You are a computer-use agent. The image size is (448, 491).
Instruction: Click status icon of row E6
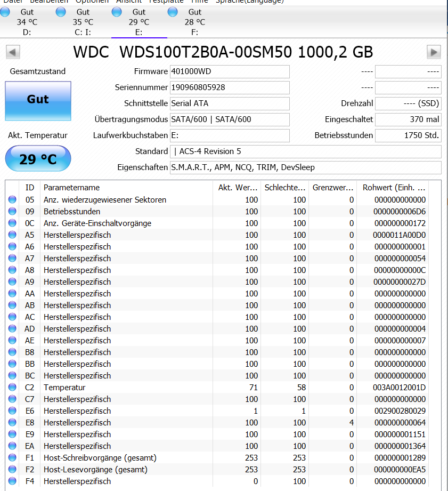[12, 411]
